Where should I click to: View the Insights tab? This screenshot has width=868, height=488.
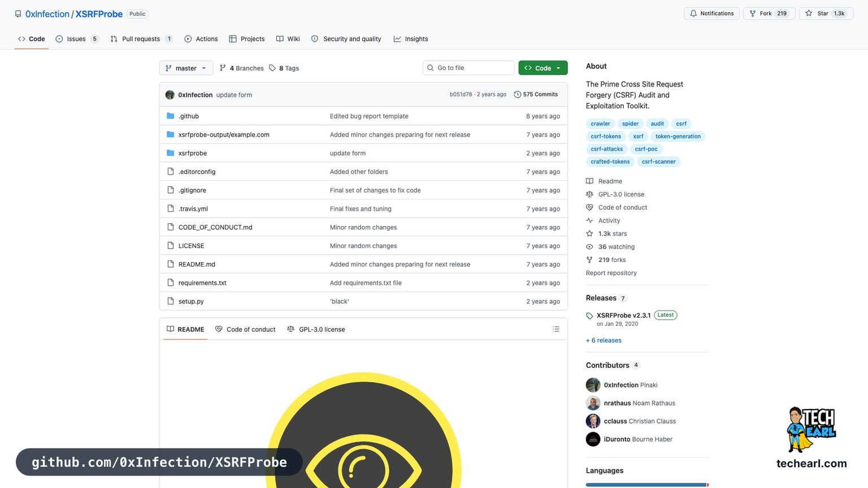[411, 39]
